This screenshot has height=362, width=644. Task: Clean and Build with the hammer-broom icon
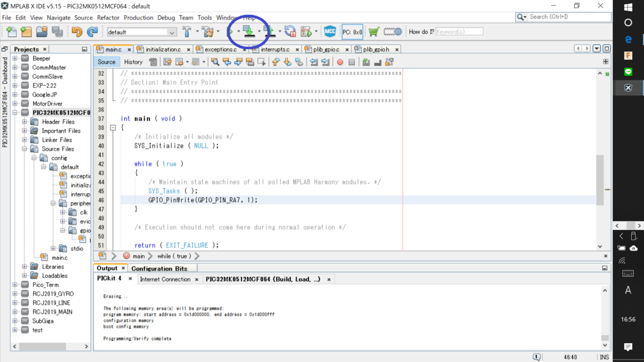pyautogui.click(x=208, y=32)
